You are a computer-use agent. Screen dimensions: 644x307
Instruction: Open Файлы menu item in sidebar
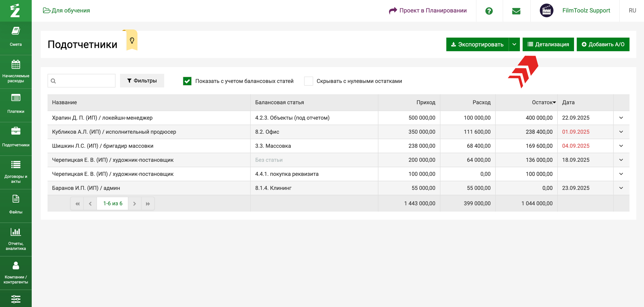(16, 204)
